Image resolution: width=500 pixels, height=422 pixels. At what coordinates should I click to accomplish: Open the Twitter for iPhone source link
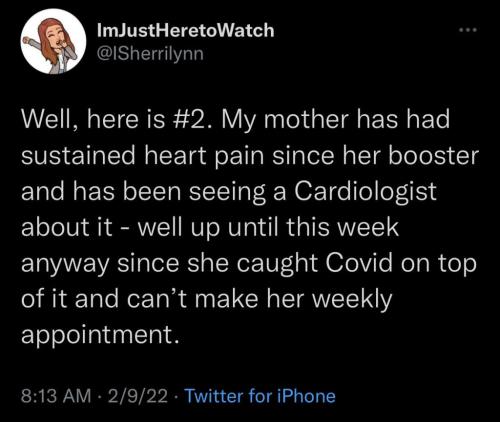(260, 396)
